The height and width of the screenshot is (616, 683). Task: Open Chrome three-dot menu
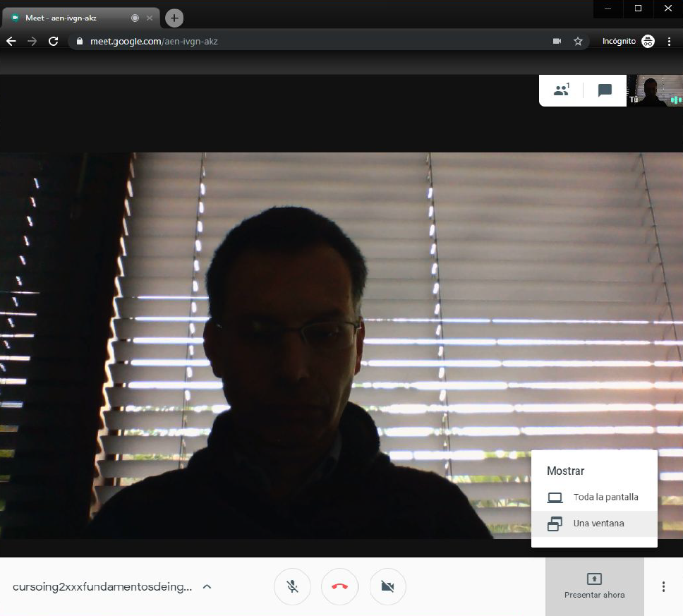pos(669,41)
